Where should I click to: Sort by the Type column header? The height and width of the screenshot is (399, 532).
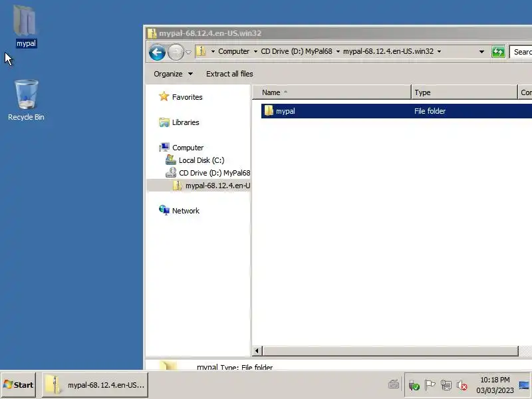464,92
